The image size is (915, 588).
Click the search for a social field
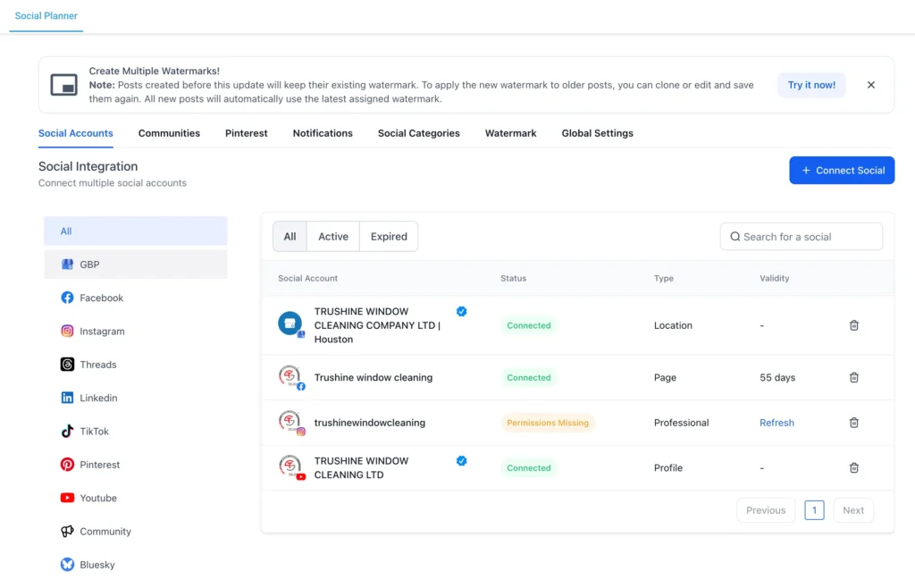[x=801, y=236]
